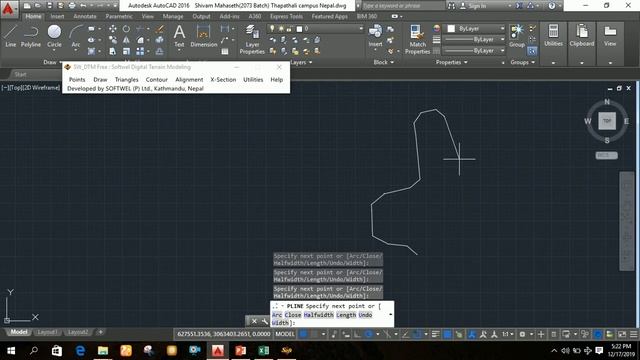Click Close option in PLINE command line

[293, 315]
